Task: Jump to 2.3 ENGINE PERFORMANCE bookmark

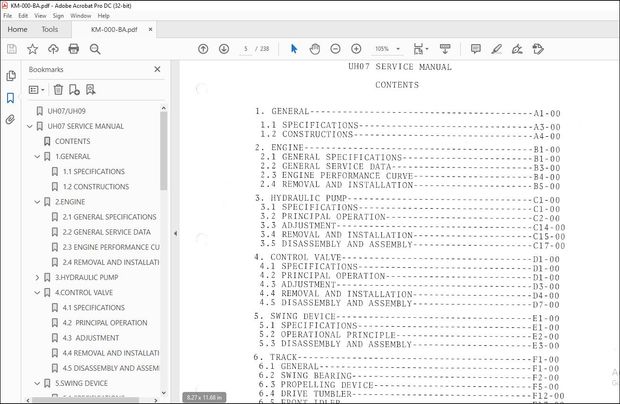Action: tap(110, 247)
